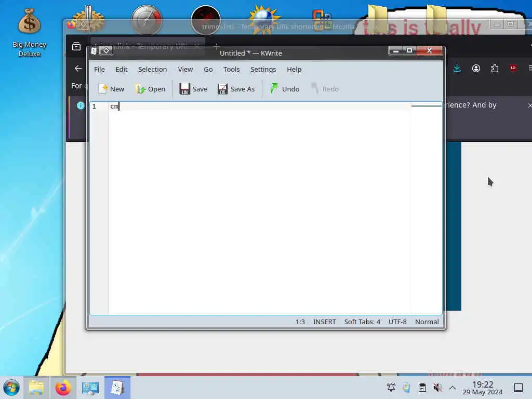The image size is (532, 399).
Task: Click the Save floppy disk button
Action: 193,89
